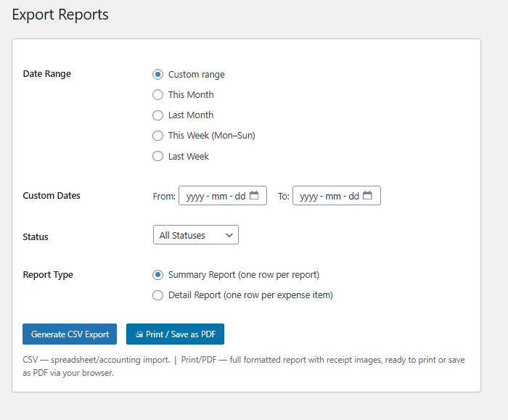Expand the All Statuses dropdown
Image resolution: width=508 pixels, height=420 pixels.
[195, 235]
